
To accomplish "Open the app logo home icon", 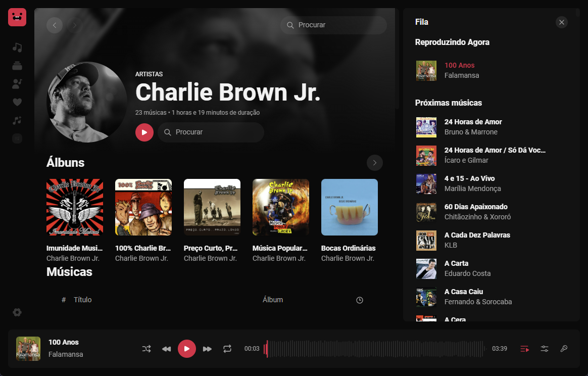I will tap(17, 17).
